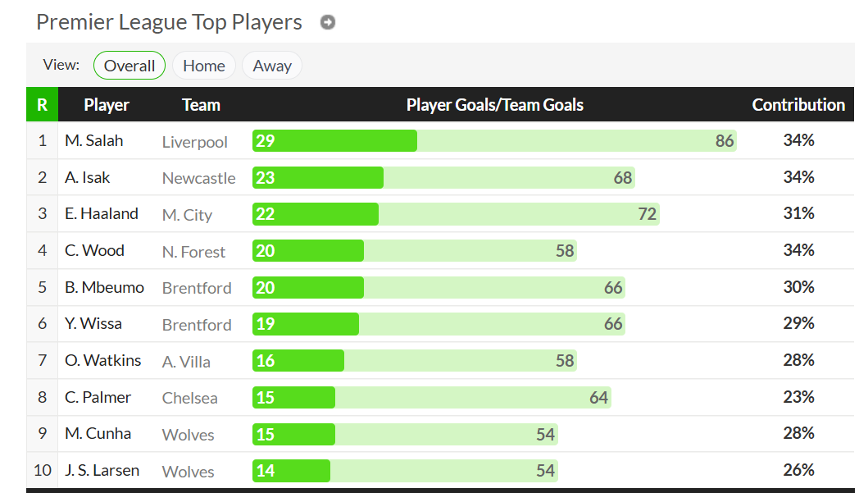Select the Overall view option
This screenshot has width=868, height=493.
pos(130,66)
